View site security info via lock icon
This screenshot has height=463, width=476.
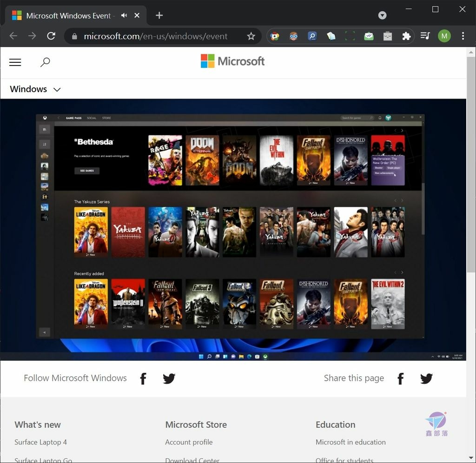click(74, 36)
